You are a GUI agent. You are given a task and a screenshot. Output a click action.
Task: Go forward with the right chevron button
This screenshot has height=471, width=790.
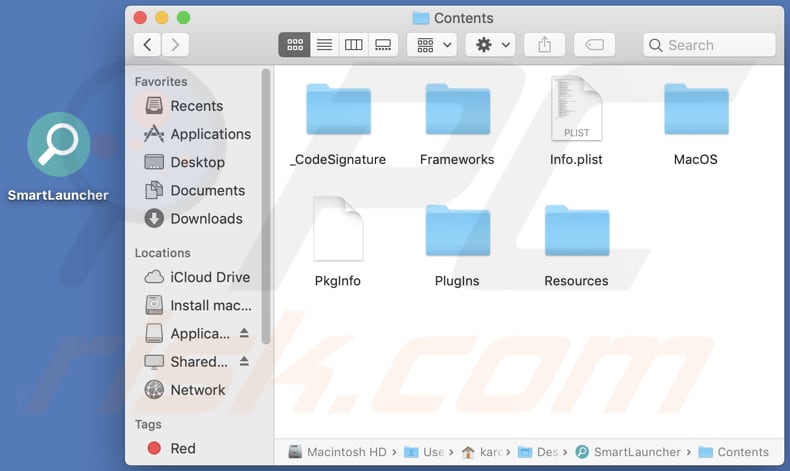175,45
